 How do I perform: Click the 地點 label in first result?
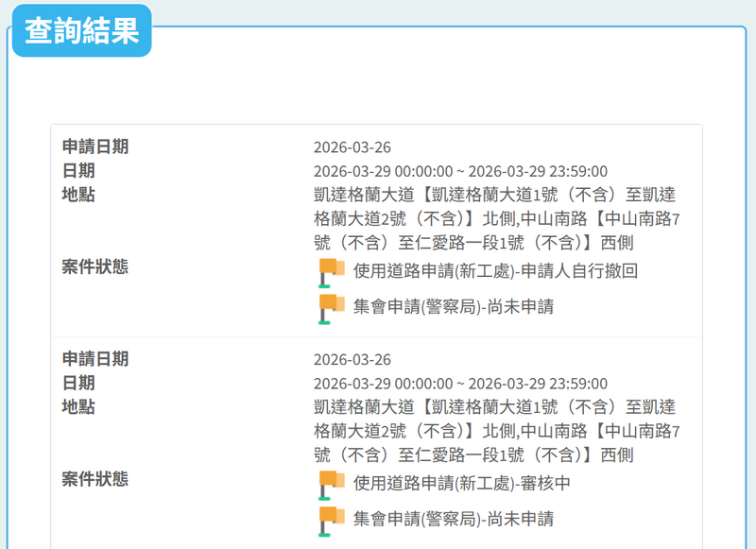pyautogui.click(x=78, y=195)
